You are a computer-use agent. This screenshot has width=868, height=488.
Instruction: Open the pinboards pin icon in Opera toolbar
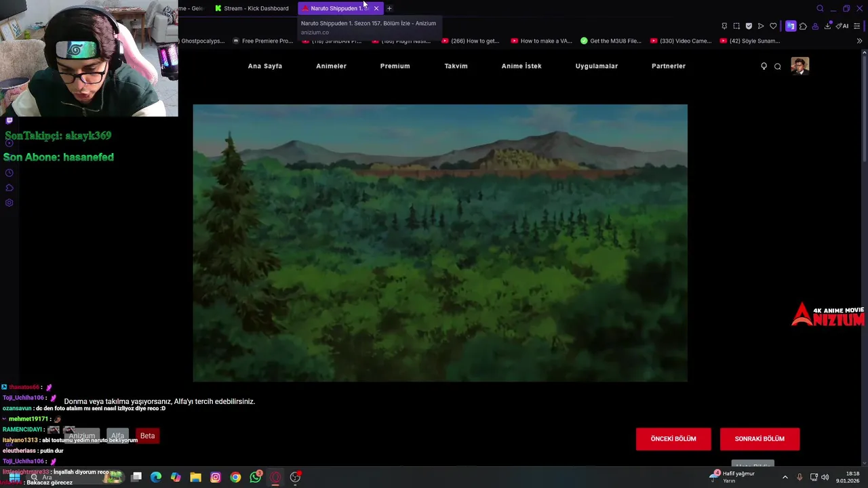(x=724, y=26)
